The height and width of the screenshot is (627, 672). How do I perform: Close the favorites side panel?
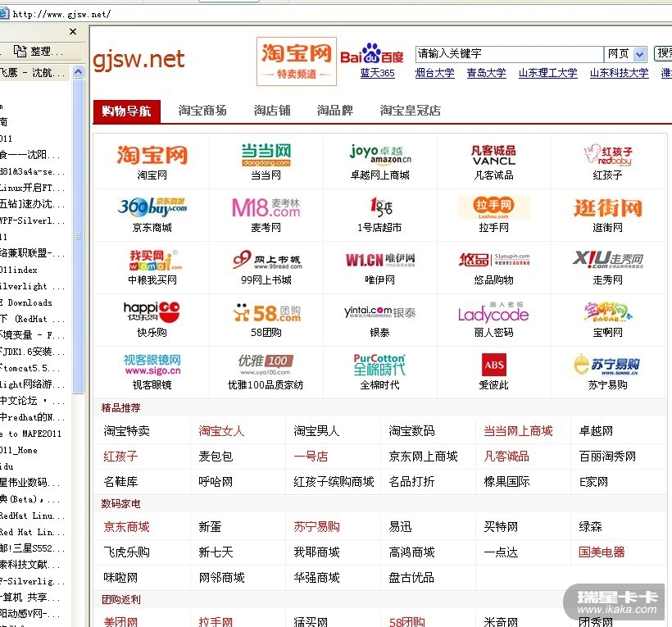tap(73, 31)
